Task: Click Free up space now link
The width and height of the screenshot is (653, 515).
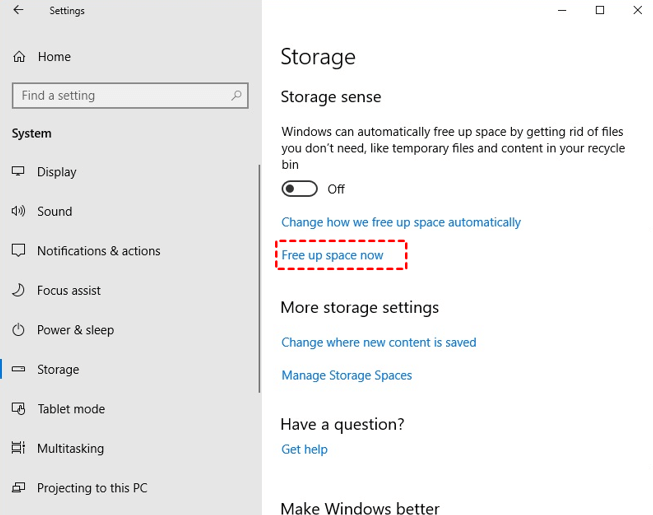Action: pyautogui.click(x=333, y=255)
